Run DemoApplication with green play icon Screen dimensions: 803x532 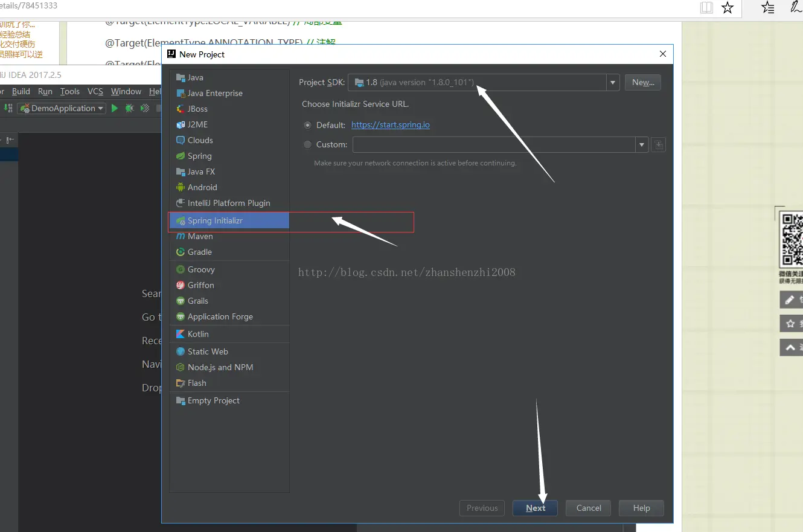115,108
